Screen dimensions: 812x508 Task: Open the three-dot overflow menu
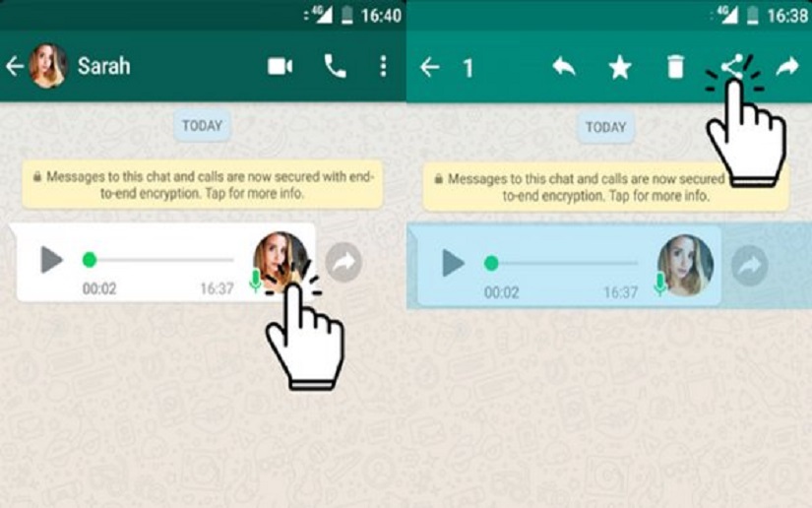pyautogui.click(x=383, y=66)
